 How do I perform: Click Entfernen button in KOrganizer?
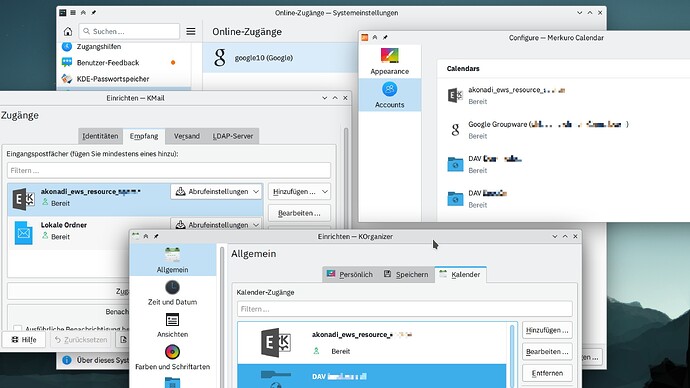[x=547, y=373]
